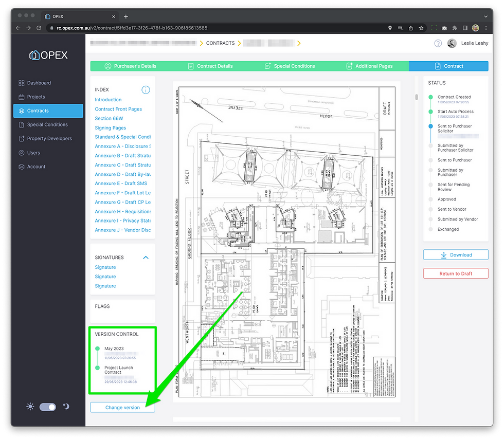Click the browser forward arrow
504x440 pixels.
click(x=29, y=28)
